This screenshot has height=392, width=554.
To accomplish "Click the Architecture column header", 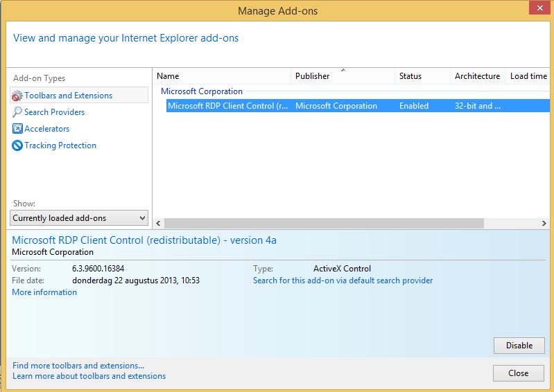I will pos(477,76).
